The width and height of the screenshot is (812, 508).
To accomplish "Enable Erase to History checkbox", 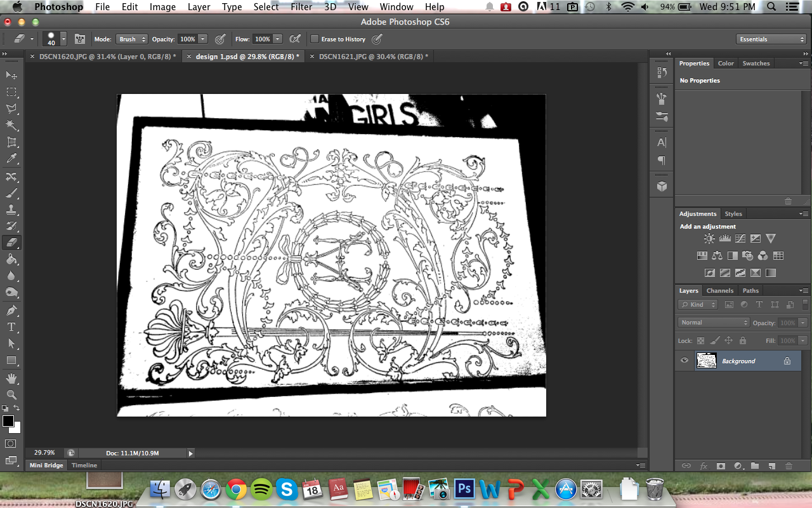I will click(x=315, y=39).
